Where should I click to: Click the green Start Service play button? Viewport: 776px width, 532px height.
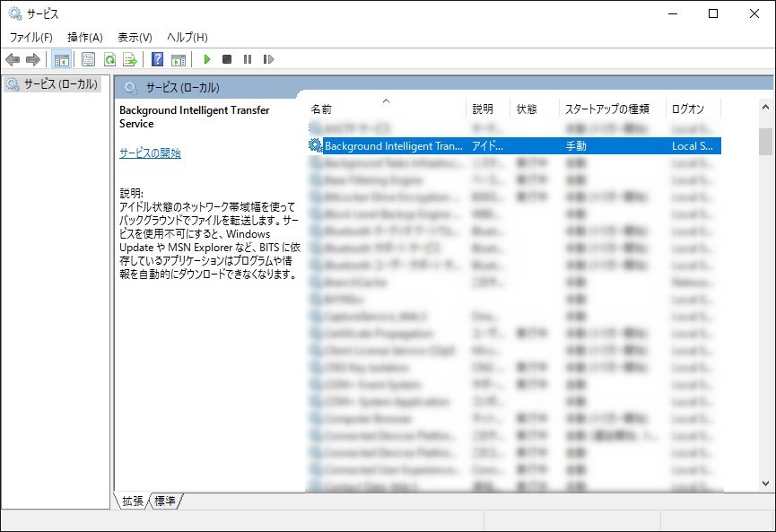pyautogui.click(x=207, y=59)
